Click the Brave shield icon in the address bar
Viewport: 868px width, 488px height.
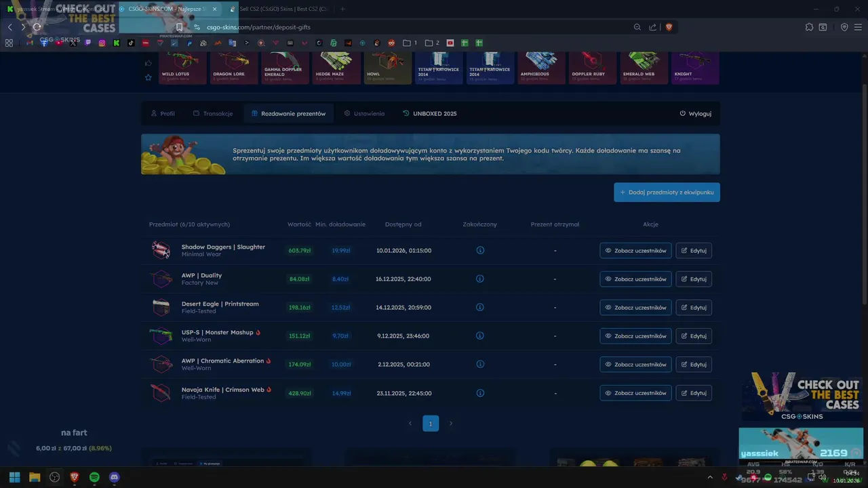(669, 27)
